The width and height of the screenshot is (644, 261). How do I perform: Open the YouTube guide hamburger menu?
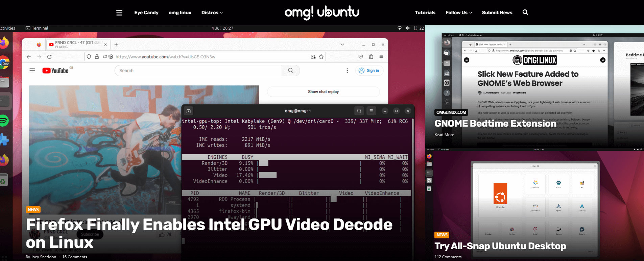pyautogui.click(x=32, y=71)
